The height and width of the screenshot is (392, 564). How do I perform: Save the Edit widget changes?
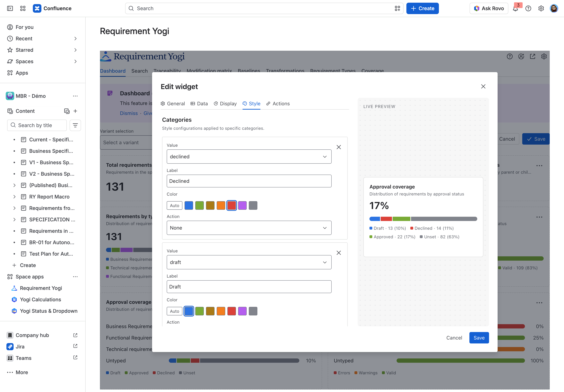479,338
